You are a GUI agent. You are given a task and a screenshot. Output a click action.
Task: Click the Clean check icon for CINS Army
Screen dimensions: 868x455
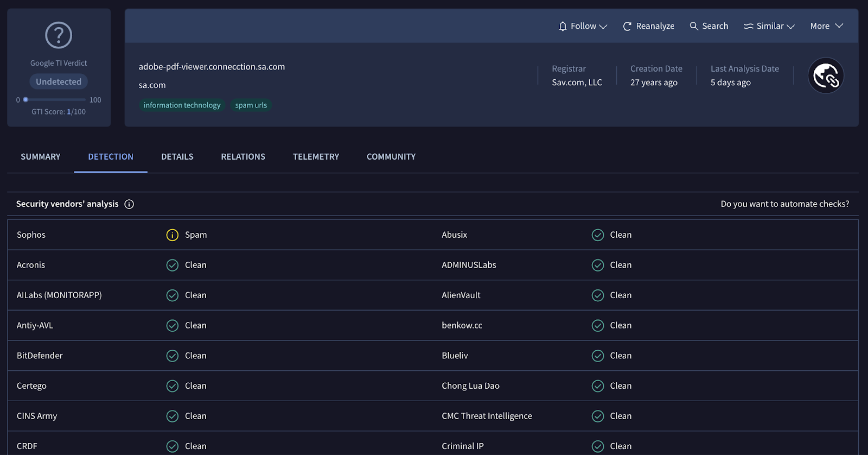(x=172, y=416)
